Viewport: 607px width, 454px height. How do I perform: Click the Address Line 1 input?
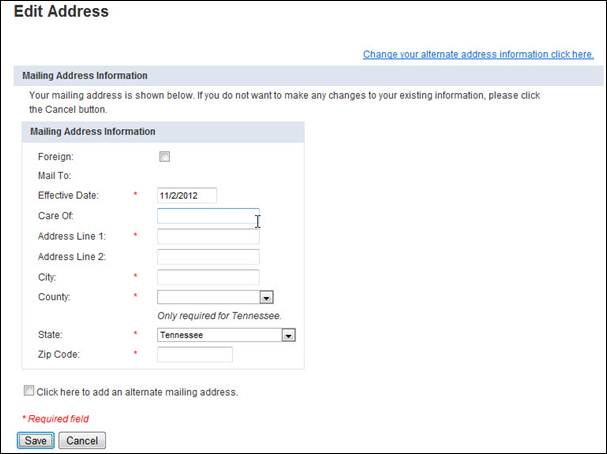208,236
